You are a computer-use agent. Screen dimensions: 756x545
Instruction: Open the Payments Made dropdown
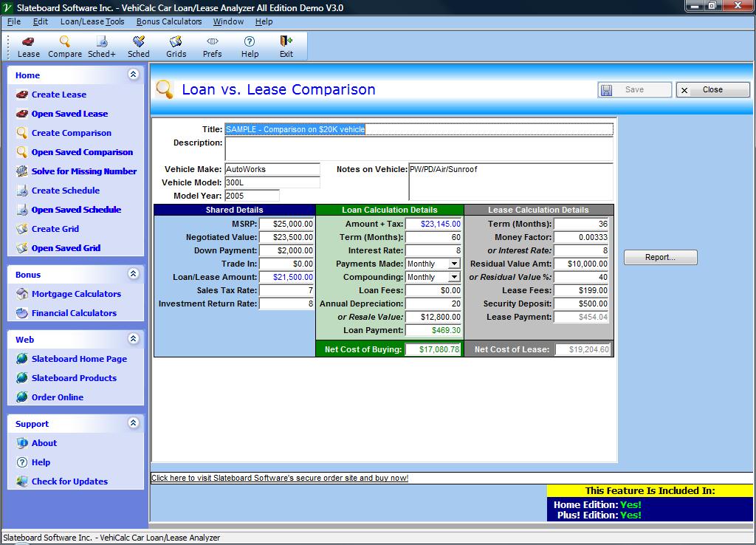(454, 264)
